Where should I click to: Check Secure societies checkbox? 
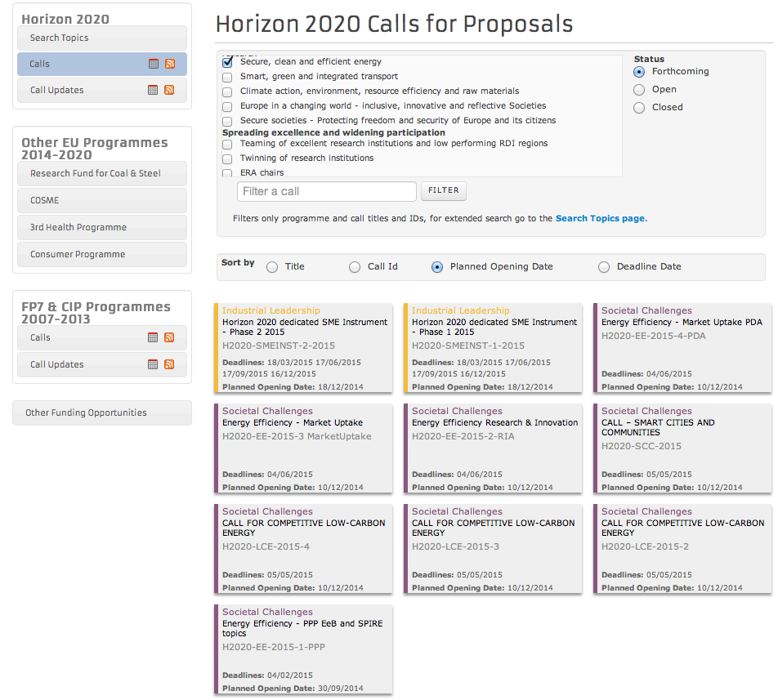pos(227,122)
